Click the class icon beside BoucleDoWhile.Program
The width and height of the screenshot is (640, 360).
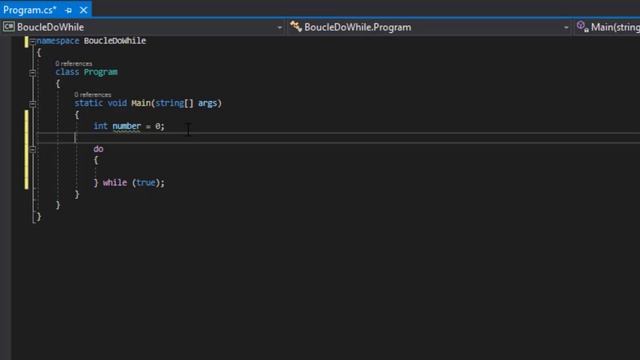(x=296, y=27)
